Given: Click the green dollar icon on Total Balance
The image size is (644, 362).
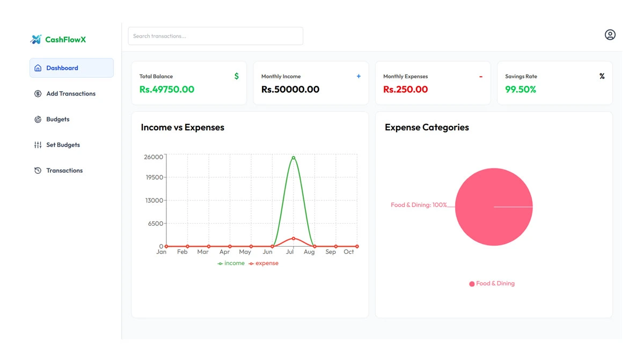Looking at the screenshot, I should 237,76.
